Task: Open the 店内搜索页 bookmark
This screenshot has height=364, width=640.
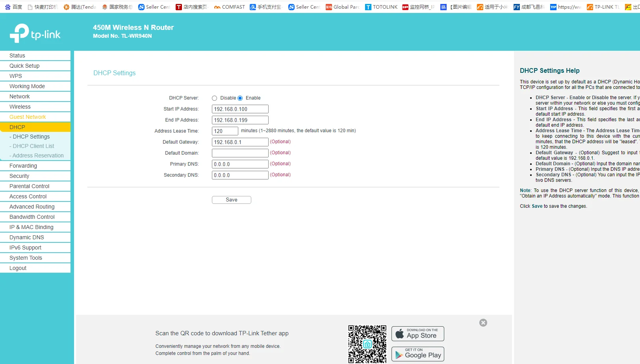Action: click(x=192, y=7)
